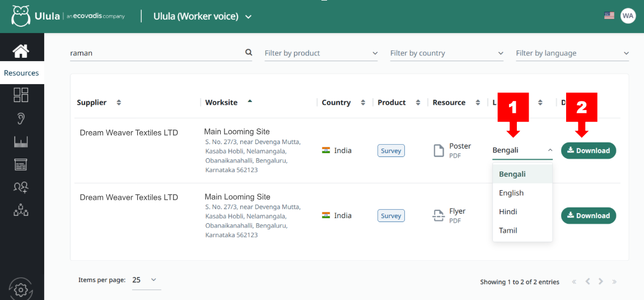Open the organization hierarchy icon in sidebar
Image resolution: width=644 pixels, height=300 pixels.
[21, 211]
